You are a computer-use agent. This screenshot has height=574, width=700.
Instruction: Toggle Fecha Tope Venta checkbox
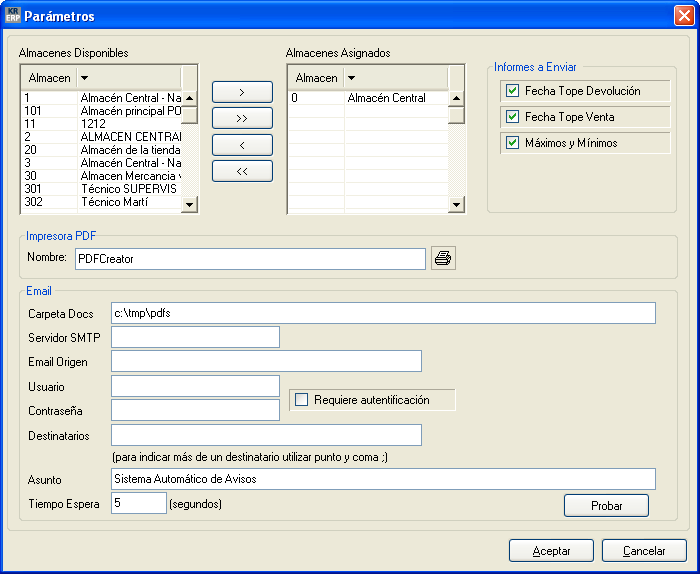(x=512, y=116)
